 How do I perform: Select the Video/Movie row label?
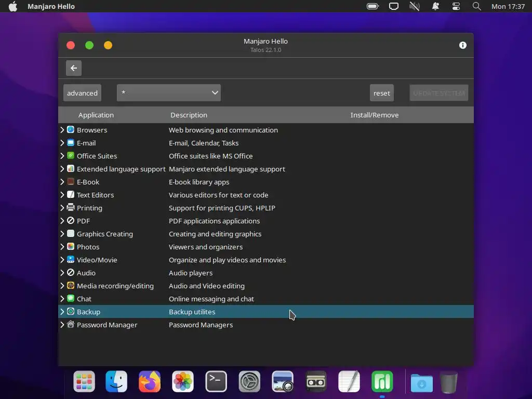click(97, 260)
